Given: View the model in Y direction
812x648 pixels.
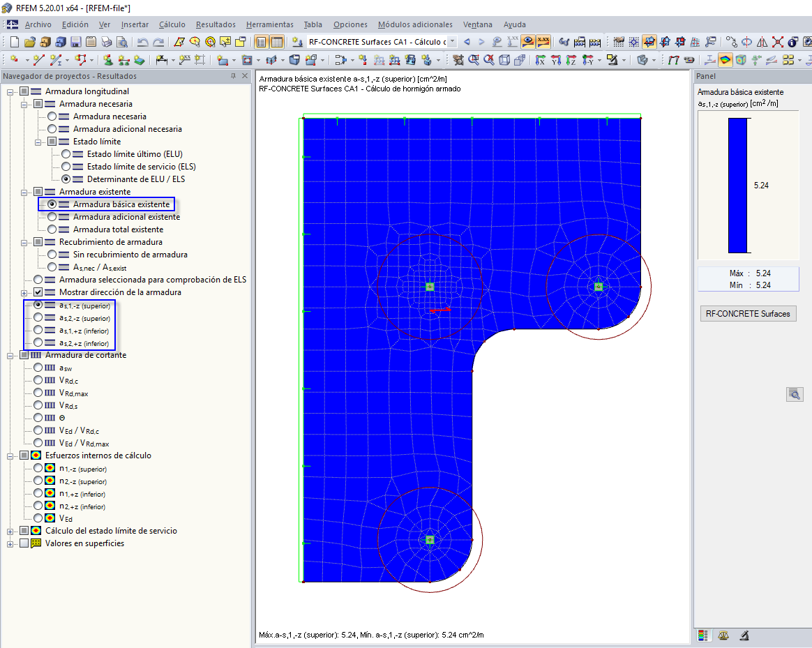Looking at the screenshot, I should [x=556, y=60].
